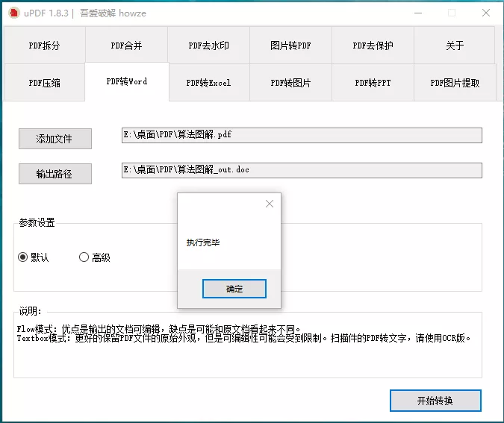
Task: Switch to the PDF合并 tab
Action: coord(126,46)
